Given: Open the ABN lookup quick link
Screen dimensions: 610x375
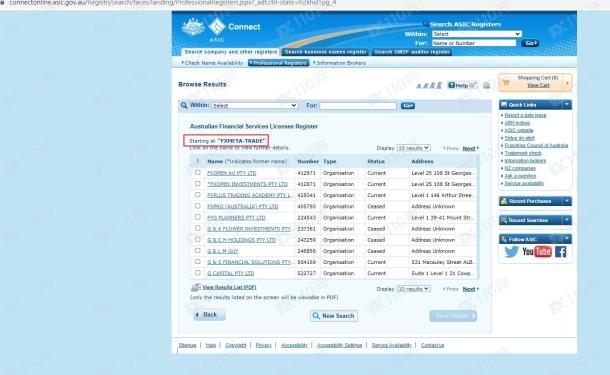Looking at the screenshot, I should coord(517,123).
